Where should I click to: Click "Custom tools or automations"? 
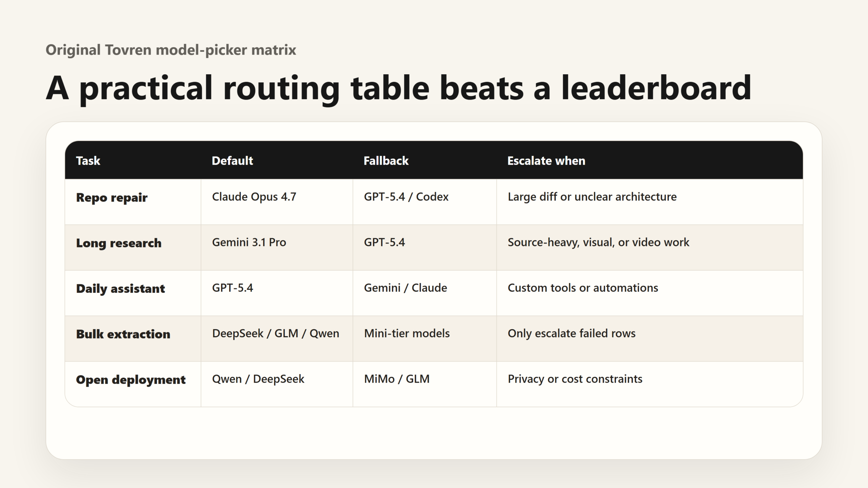(583, 288)
